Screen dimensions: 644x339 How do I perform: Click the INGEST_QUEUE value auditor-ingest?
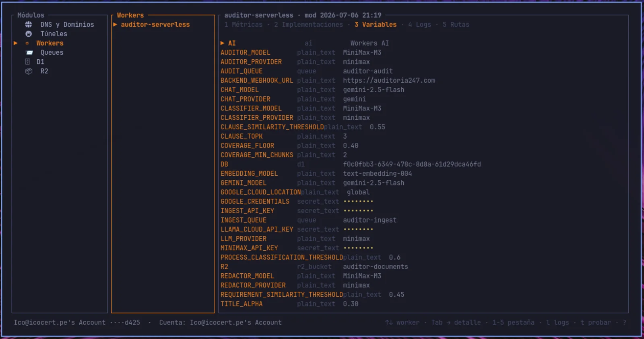(370, 220)
